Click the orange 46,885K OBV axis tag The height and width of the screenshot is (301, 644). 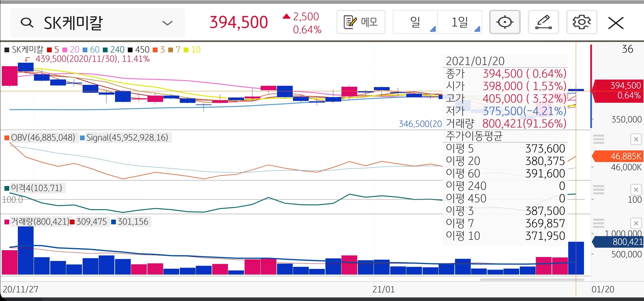pyautogui.click(x=618, y=156)
